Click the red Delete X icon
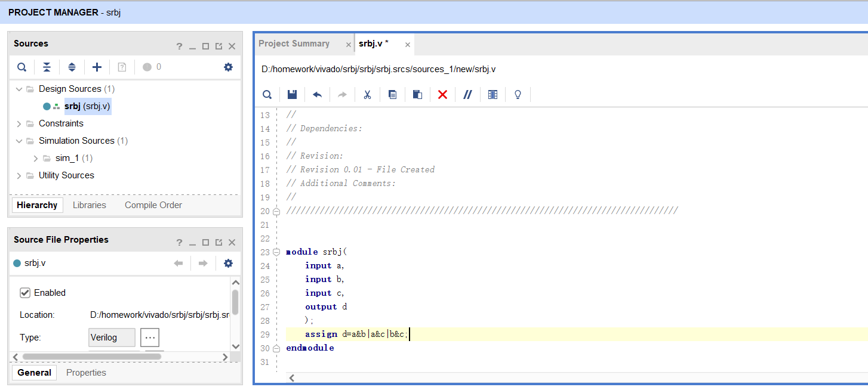The width and height of the screenshot is (868, 387). [442, 95]
